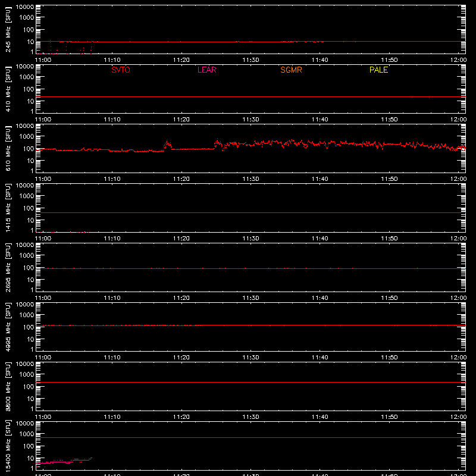
Task: Click 11:30 tick label under 245 MHz plot
Action: [250, 60]
